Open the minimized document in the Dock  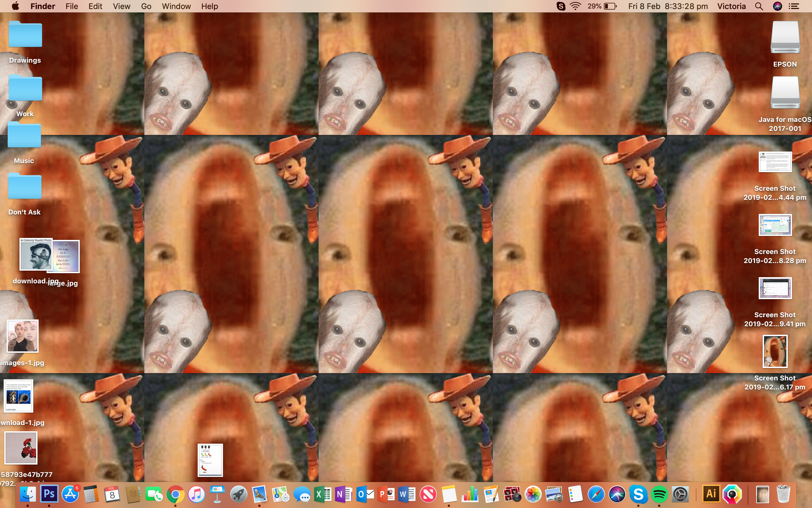(x=762, y=494)
